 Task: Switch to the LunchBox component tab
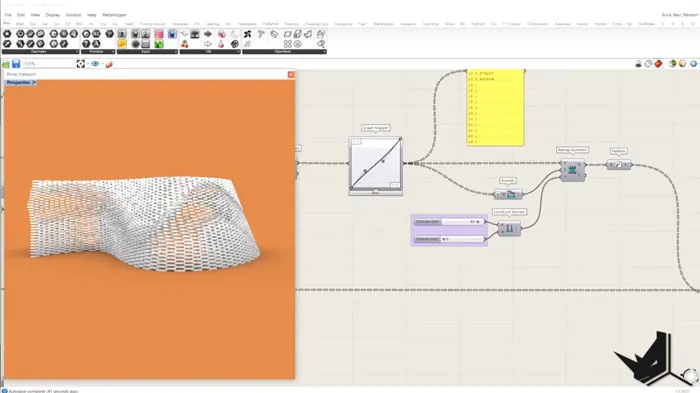pyautogui.click(x=430, y=24)
